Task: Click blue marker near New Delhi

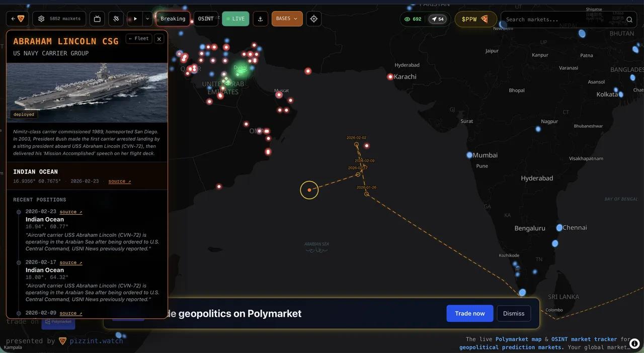Action: click(503, 24)
